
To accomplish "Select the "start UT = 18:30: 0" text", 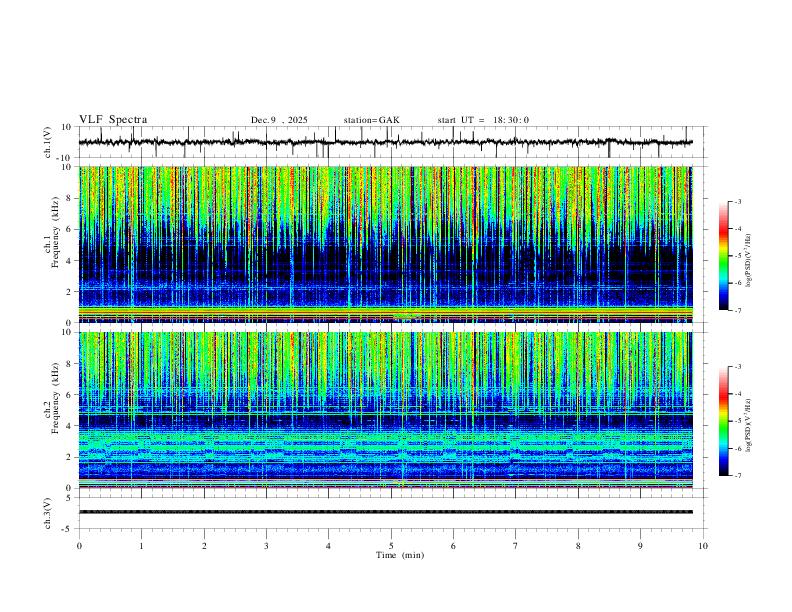I will click(483, 120).
